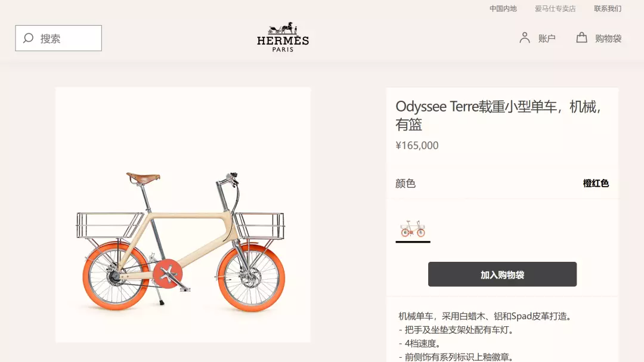Viewport: 644px width, 362px height.
Task: Click the product description text 机械单车
Action: (416, 316)
